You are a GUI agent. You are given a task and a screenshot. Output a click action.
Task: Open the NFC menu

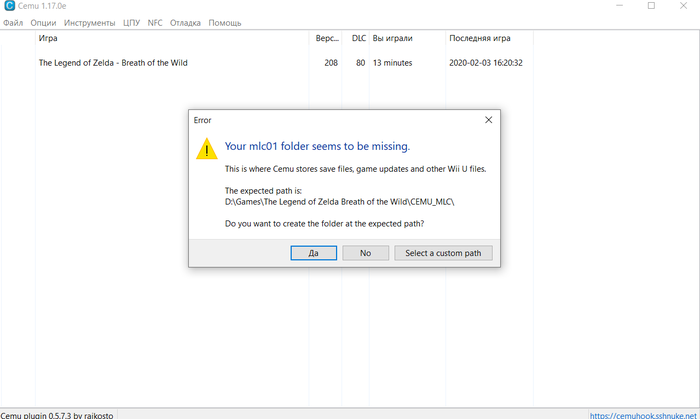(x=155, y=22)
